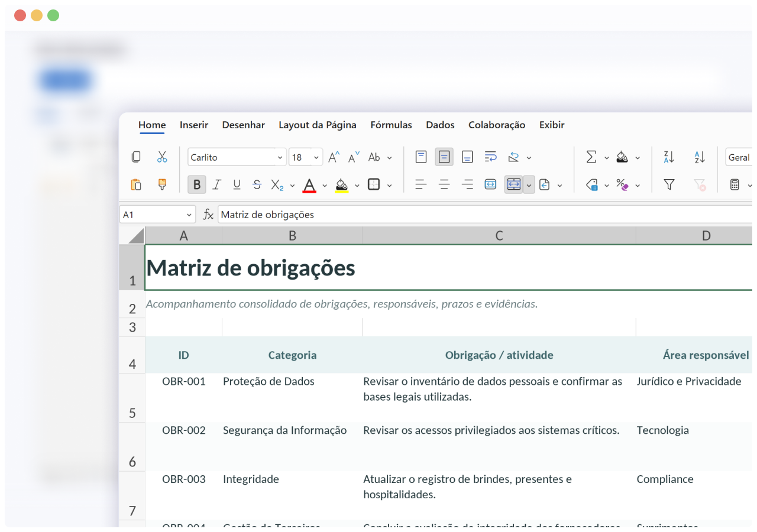Apply the red font color A

click(309, 185)
